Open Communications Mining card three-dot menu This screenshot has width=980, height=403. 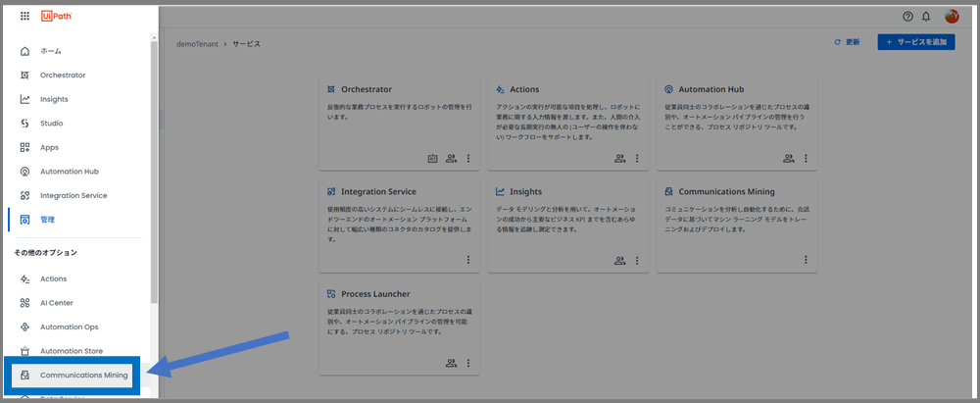coord(806,260)
